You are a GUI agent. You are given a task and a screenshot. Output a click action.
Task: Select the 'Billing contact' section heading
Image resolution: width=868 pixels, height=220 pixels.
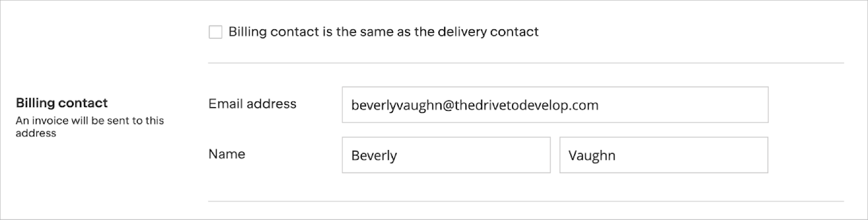62,103
